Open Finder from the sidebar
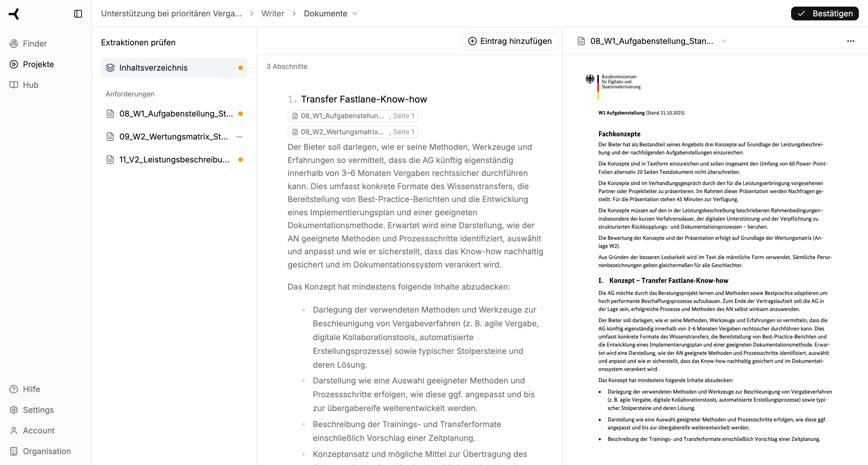This screenshot has width=868, height=465. click(34, 43)
